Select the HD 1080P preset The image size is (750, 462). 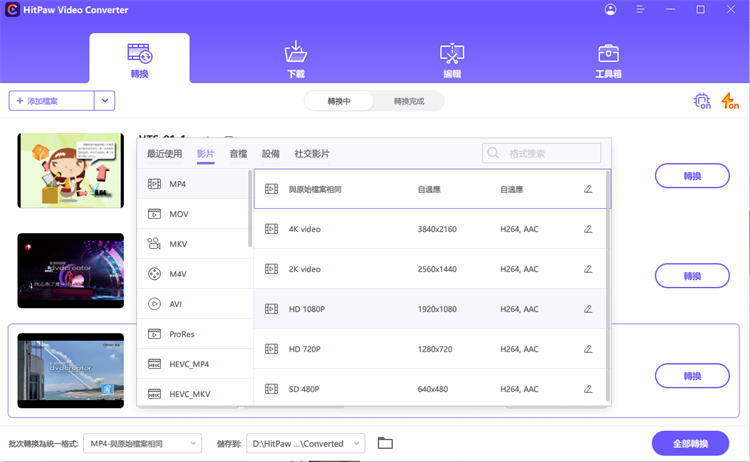tap(430, 309)
